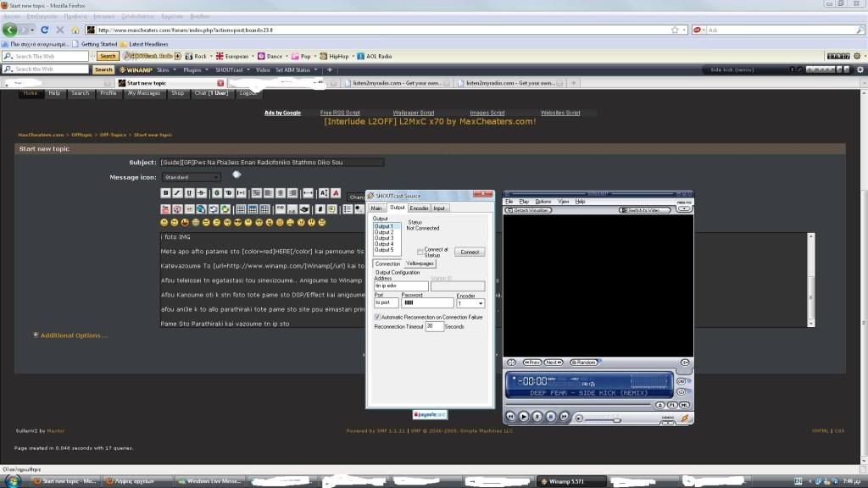868x488 pixels.
Task: Toggle Automatic Reconnection on Connection Failure
Action: 378,317
